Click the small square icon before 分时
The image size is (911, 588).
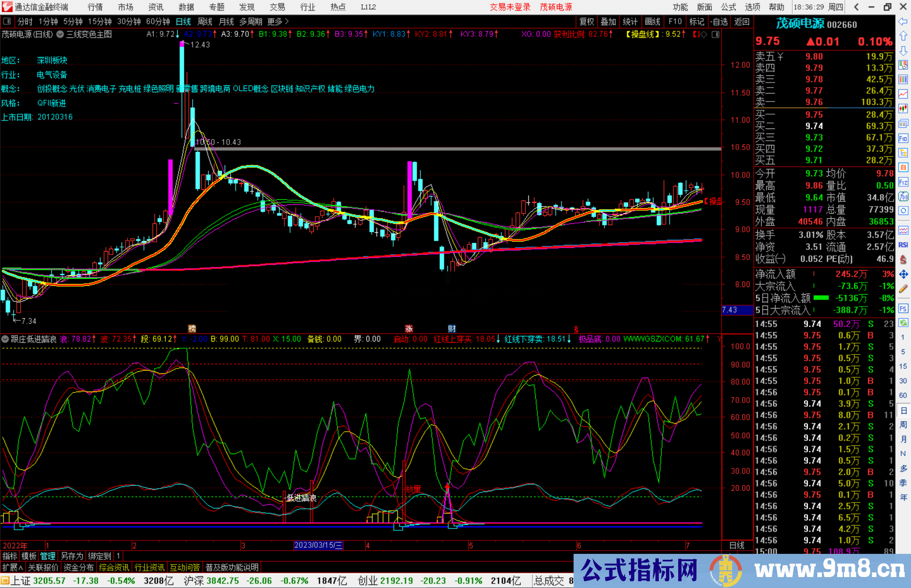point(7,21)
